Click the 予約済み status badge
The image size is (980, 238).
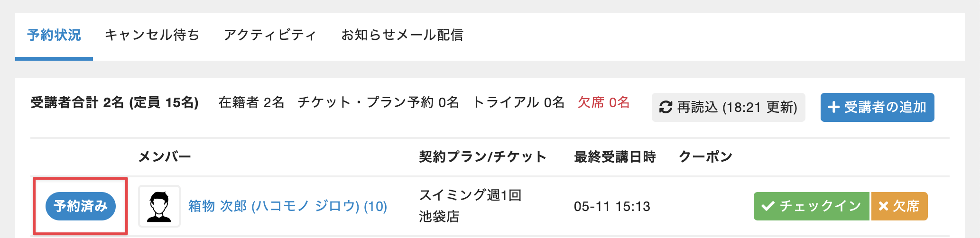(81, 206)
